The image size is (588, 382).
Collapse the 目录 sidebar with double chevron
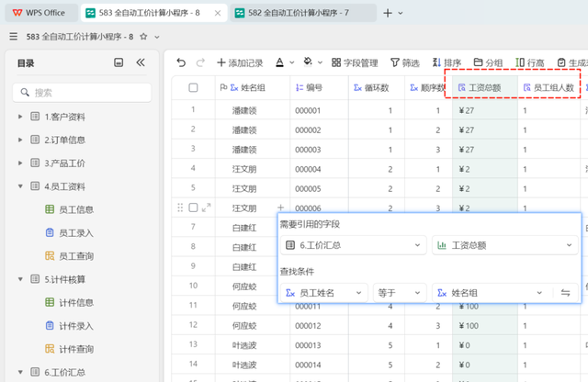(x=141, y=62)
